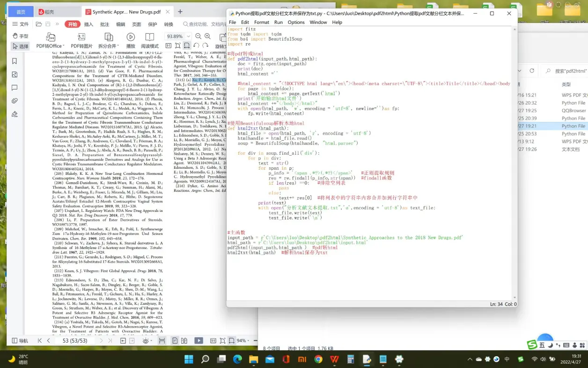
Task: Click the Explorer search box for pdf2html
Action: click(566, 71)
